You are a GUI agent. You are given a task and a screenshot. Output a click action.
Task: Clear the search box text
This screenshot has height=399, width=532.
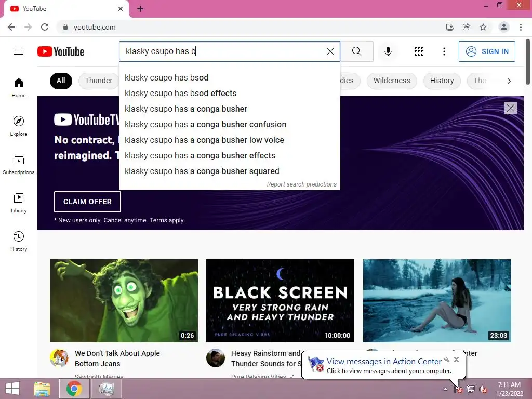[330, 51]
